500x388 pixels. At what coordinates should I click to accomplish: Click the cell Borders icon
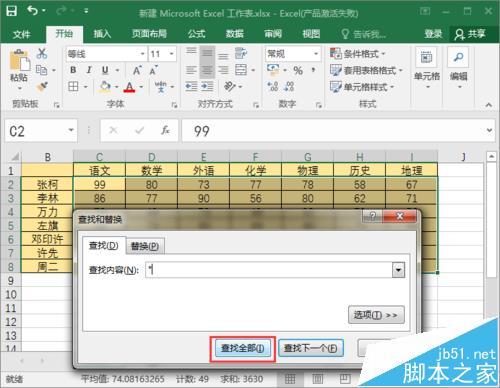(x=73, y=87)
